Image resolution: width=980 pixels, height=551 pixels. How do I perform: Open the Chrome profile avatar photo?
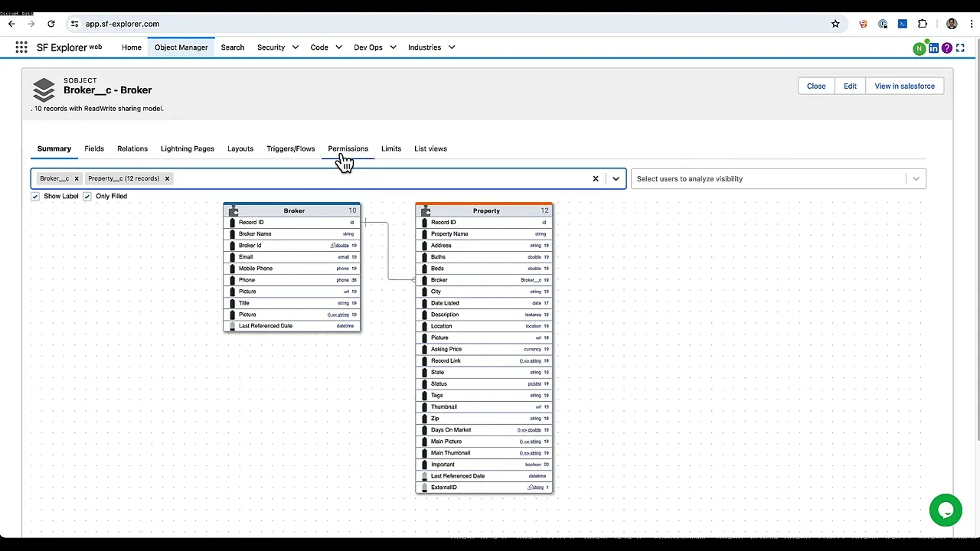click(x=952, y=24)
